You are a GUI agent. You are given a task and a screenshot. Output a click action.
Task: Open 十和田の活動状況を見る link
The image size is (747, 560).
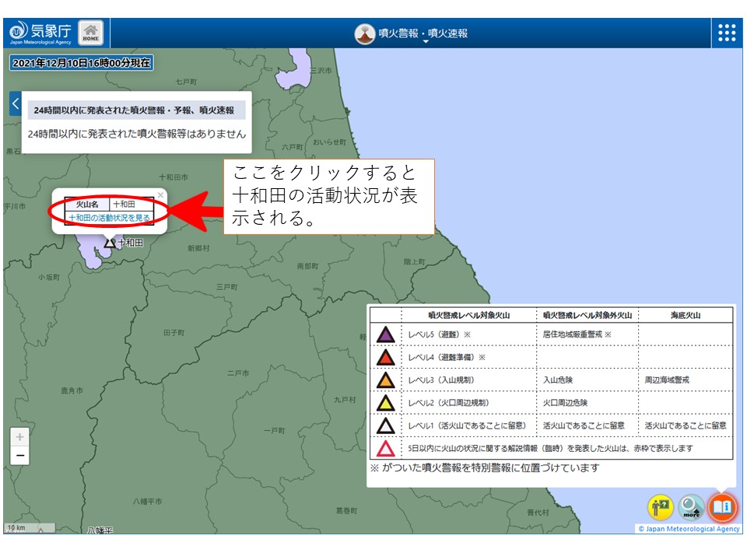[109, 218]
